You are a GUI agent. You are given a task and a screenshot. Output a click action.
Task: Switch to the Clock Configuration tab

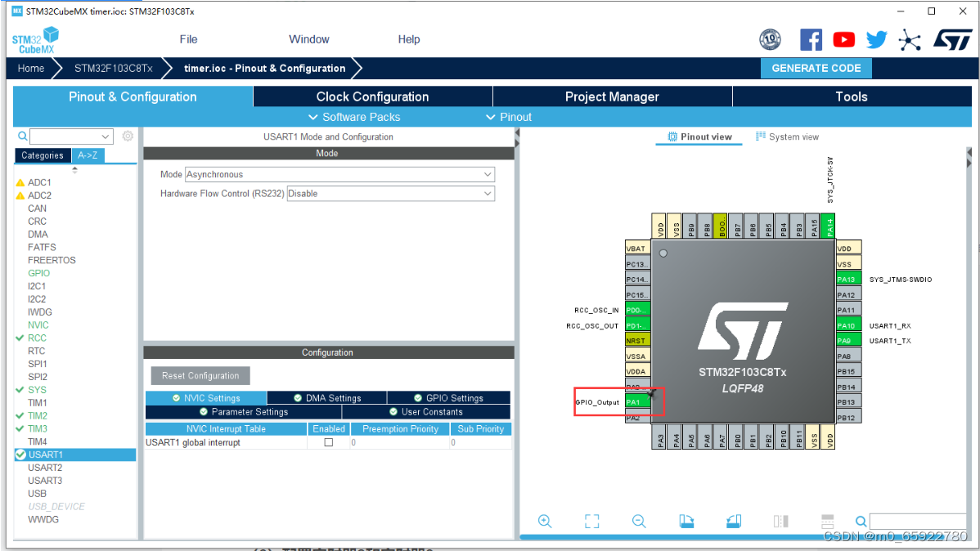pos(372,96)
